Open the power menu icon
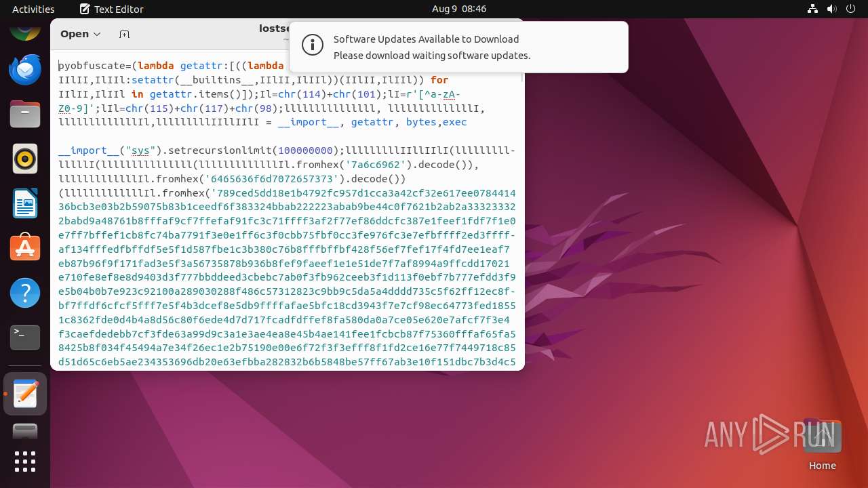Image resolution: width=868 pixels, height=488 pixels. tap(850, 9)
